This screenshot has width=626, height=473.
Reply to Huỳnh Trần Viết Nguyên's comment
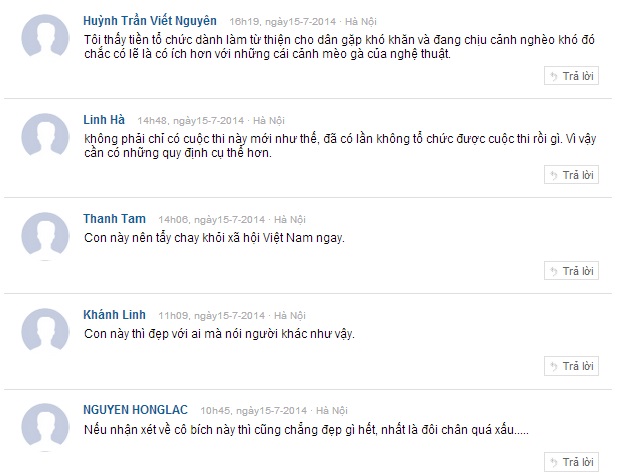(571, 76)
